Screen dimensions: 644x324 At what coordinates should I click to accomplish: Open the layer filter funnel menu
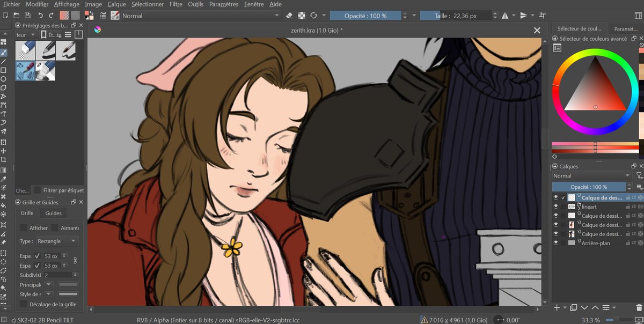click(639, 176)
